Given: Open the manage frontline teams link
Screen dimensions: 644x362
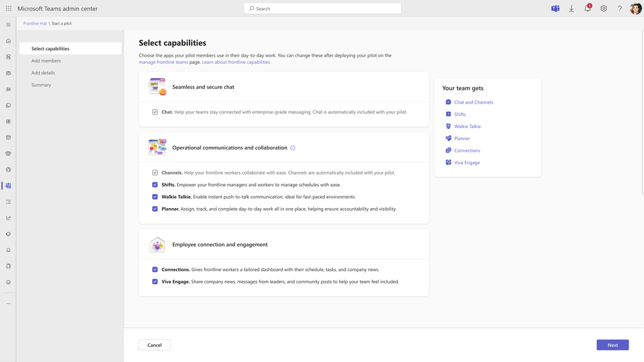Looking at the screenshot, I should 163,62.
